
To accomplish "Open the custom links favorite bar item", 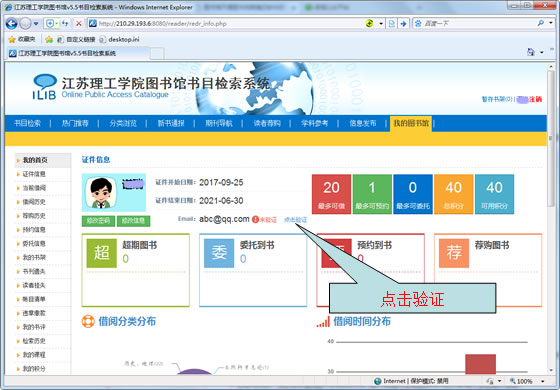I will (76, 39).
